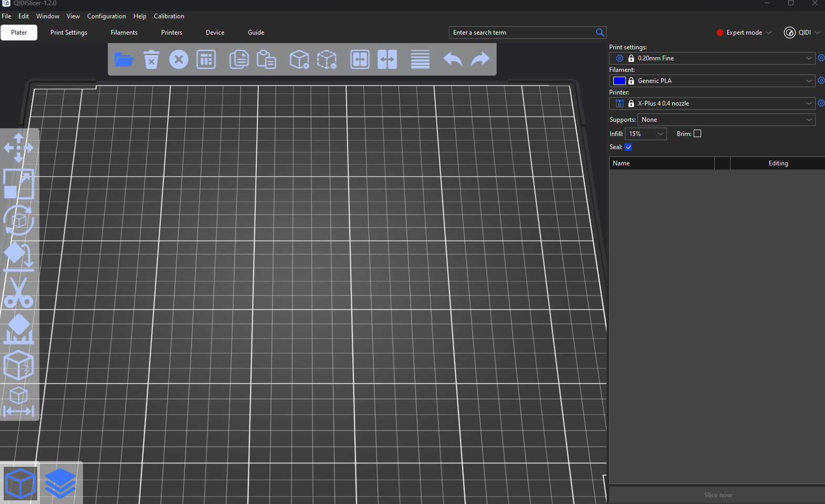
Task: Expand the Printer preset dropdown
Action: pos(712,103)
